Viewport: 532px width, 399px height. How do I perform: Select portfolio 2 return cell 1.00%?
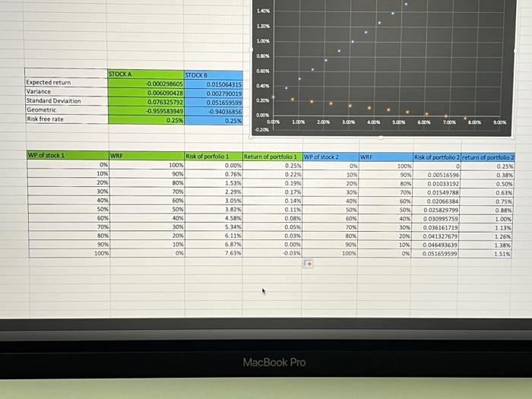tap(486, 219)
